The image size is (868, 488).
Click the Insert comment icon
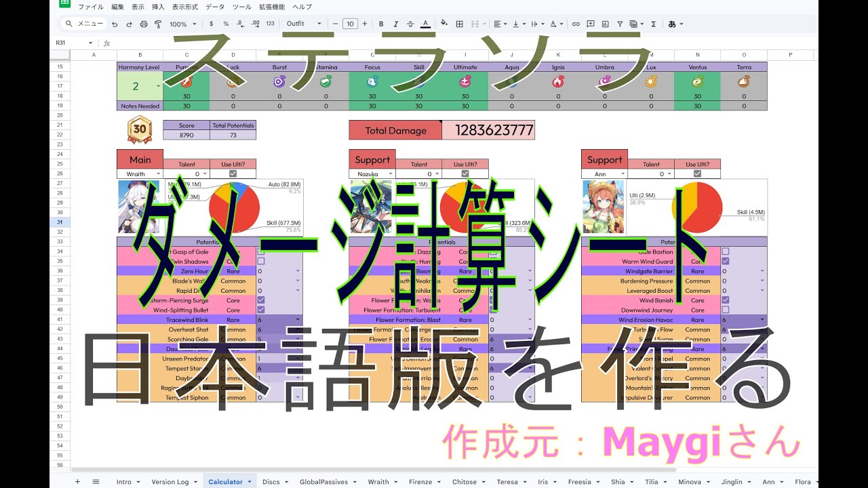pos(591,24)
